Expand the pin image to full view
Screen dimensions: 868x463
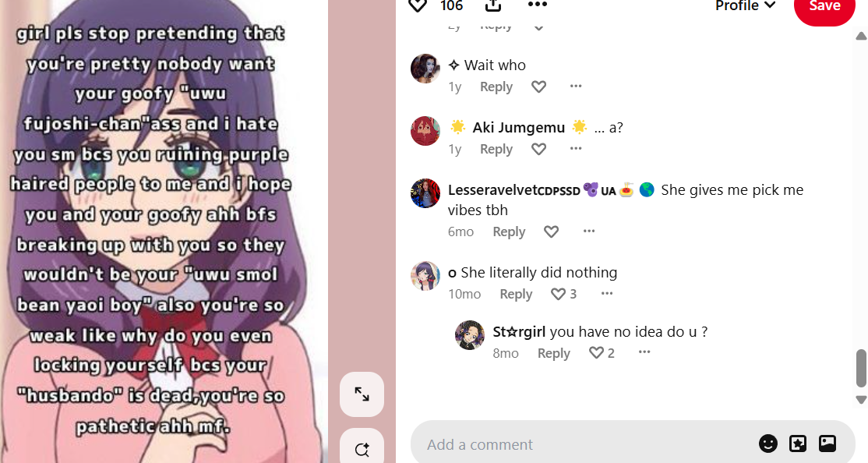pyautogui.click(x=362, y=394)
